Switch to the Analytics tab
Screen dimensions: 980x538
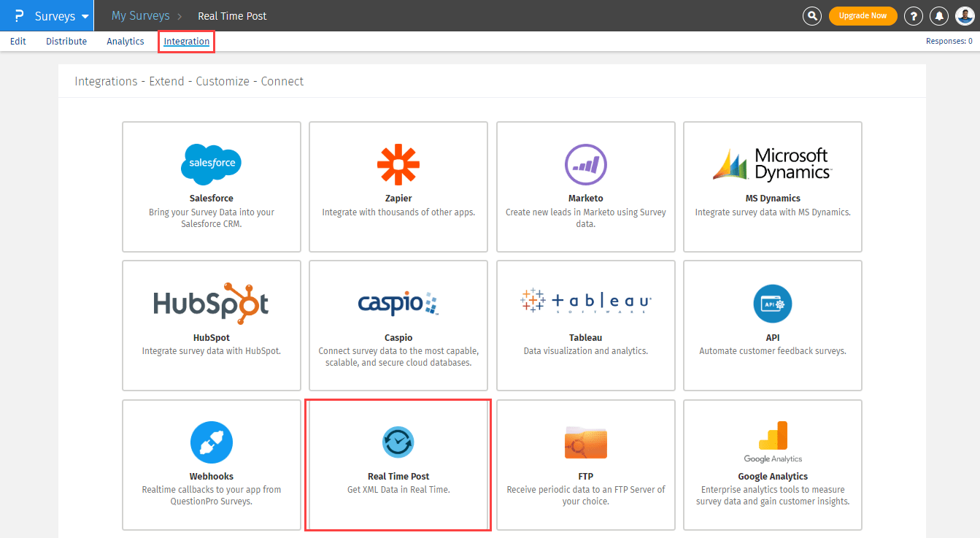[x=126, y=42]
